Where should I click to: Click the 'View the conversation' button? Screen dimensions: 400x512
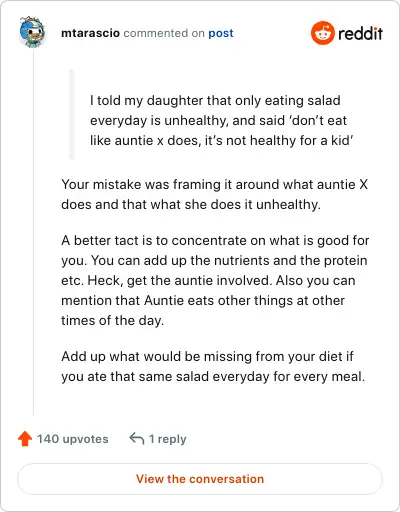point(200,479)
